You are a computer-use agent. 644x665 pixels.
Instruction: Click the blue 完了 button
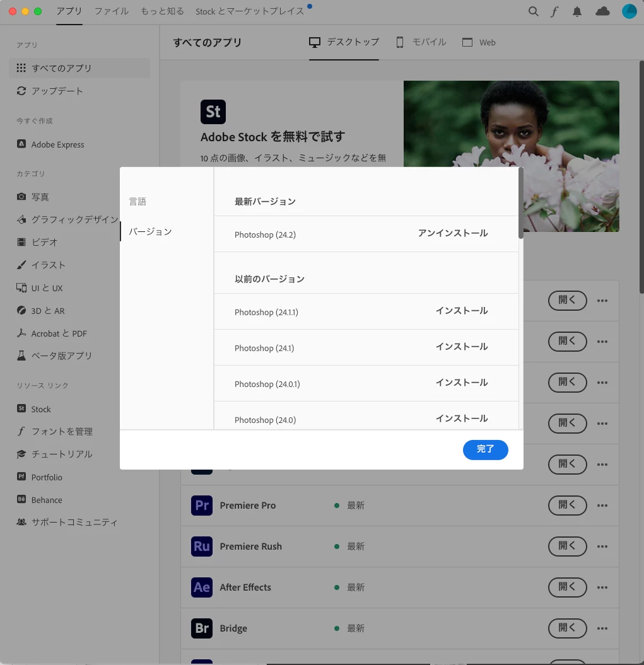[485, 449]
